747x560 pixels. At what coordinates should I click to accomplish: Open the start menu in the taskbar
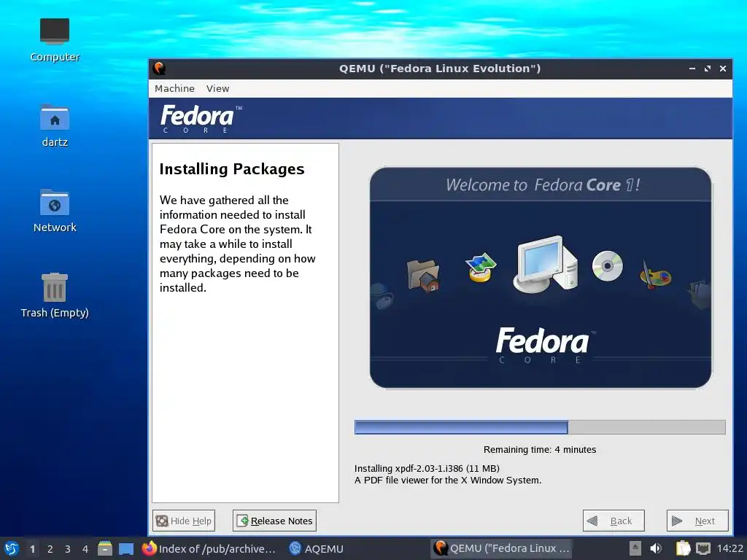click(x=12, y=548)
